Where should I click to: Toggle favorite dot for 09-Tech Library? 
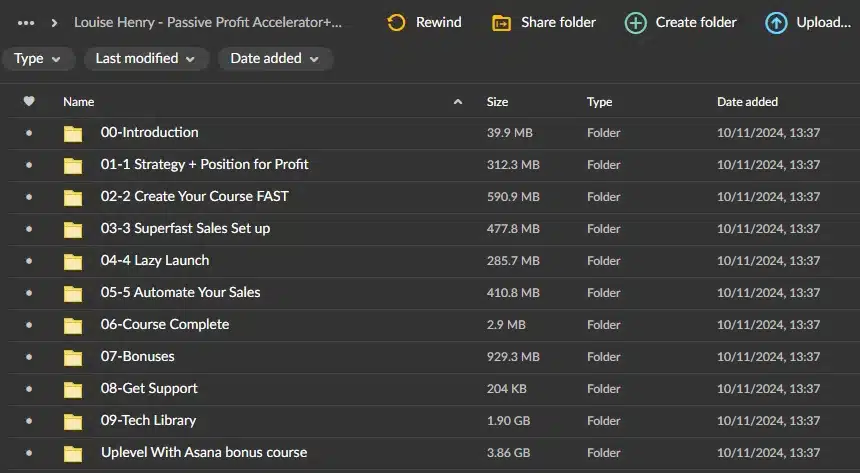pyautogui.click(x=29, y=421)
